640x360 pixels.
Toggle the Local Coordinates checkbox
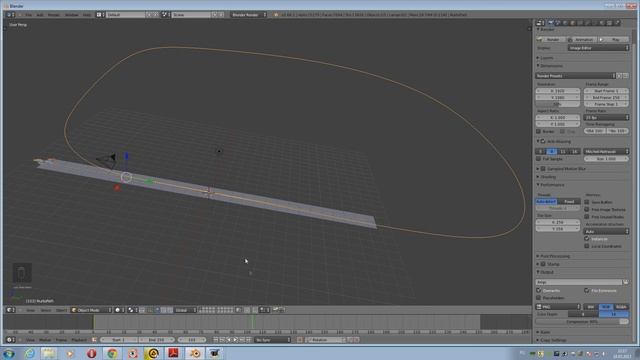click(587, 247)
